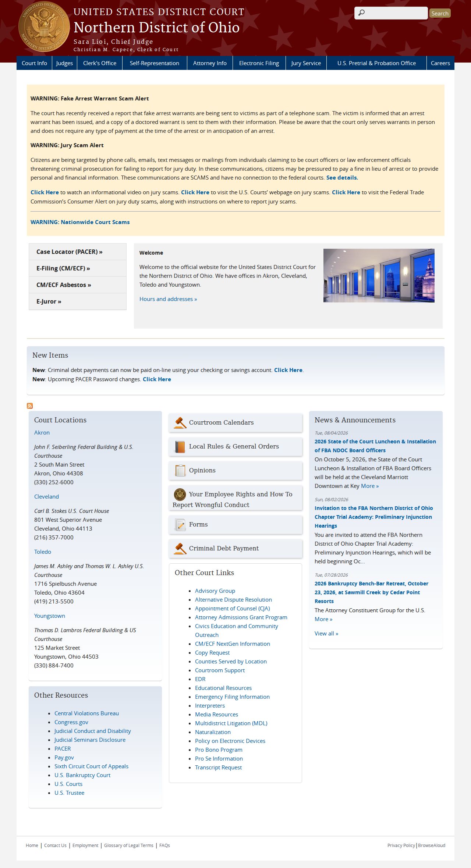
Task: Open Multidistrict Litigation (MDL) link
Action: tap(231, 723)
